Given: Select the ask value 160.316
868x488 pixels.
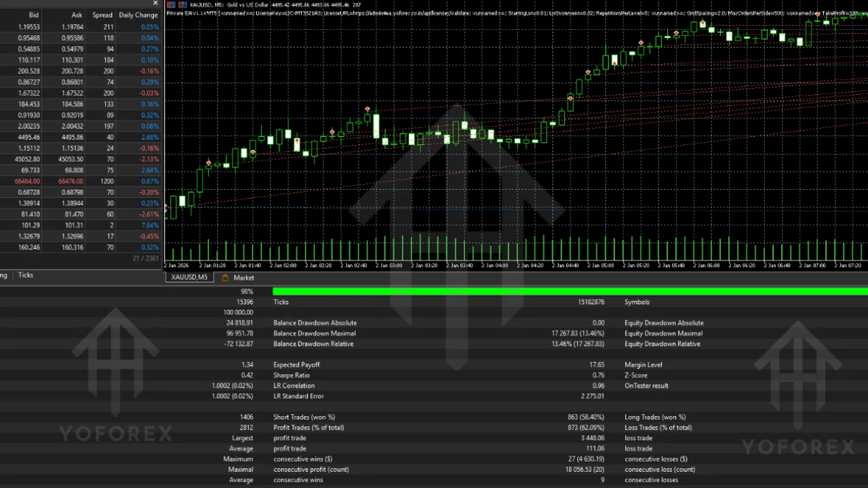Looking at the screenshot, I should click(x=71, y=247).
